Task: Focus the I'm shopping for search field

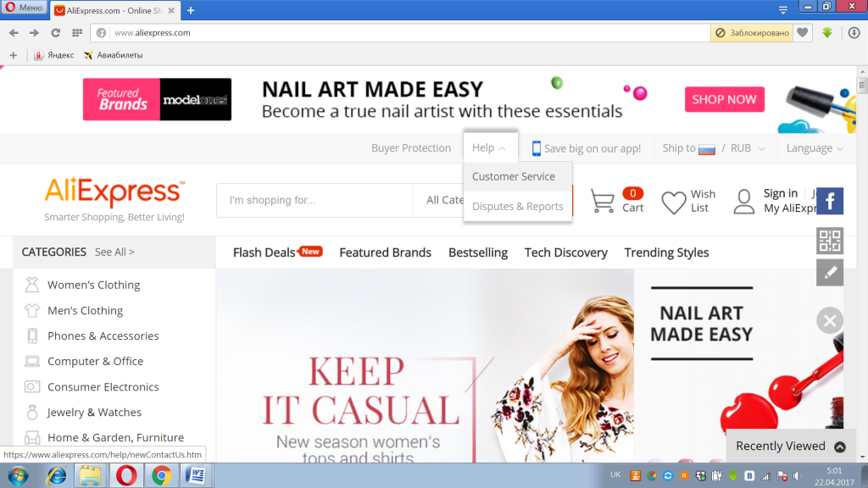Action: [x=315, y=200]
